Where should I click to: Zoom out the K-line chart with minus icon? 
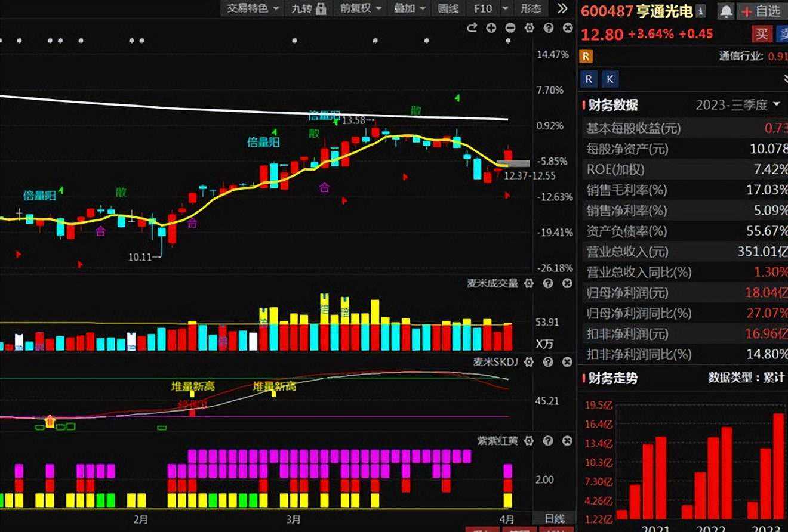510,28
